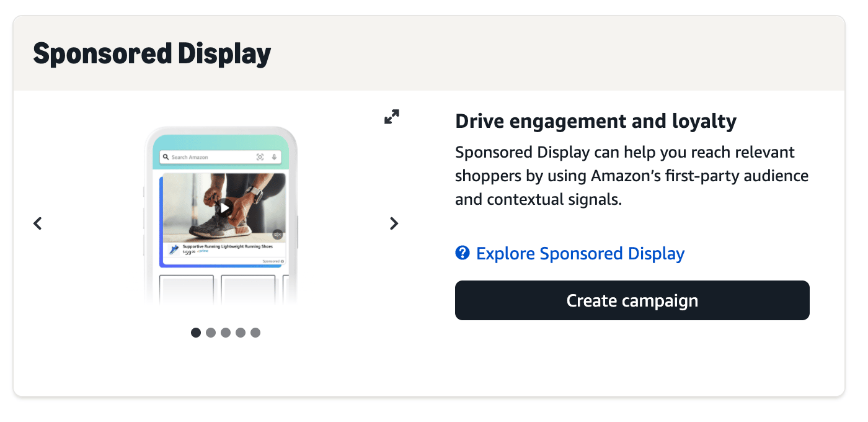Image resolution: width=868 pixels, height=422 pixels.
Task: Click the Supportive Running Lightweight Running Shoes title
Action: pos(228,246)
